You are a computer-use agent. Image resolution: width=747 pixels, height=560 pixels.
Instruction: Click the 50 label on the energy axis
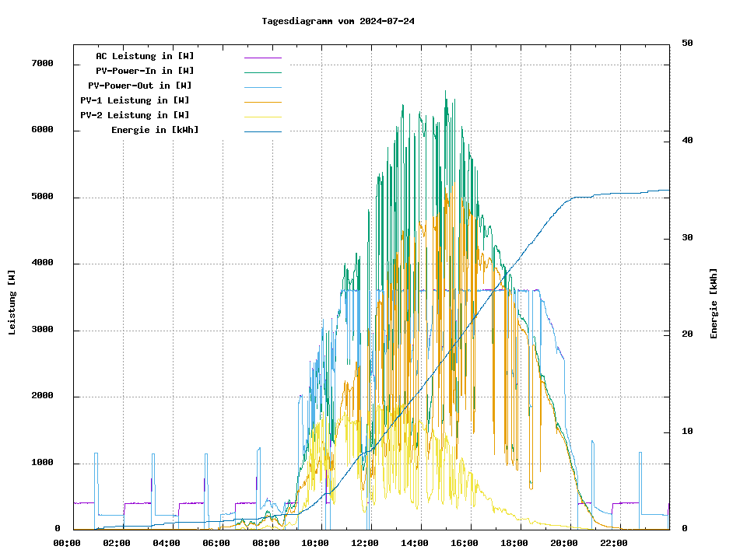coord(687,44)
